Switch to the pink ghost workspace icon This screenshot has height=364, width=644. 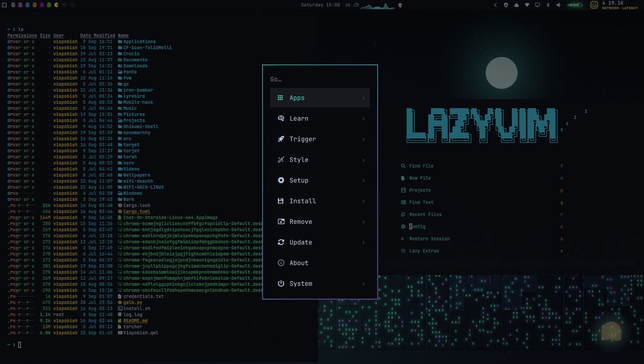[x=20, y=5]
